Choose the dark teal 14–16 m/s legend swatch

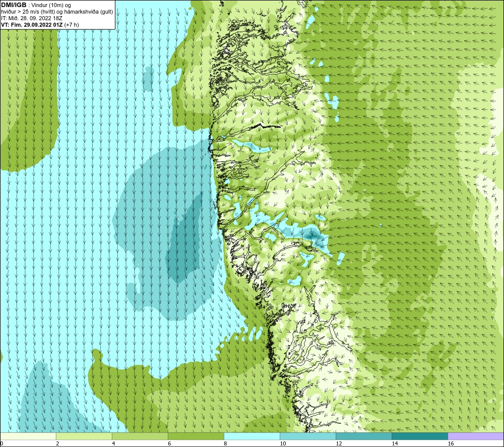click(419, 436)
